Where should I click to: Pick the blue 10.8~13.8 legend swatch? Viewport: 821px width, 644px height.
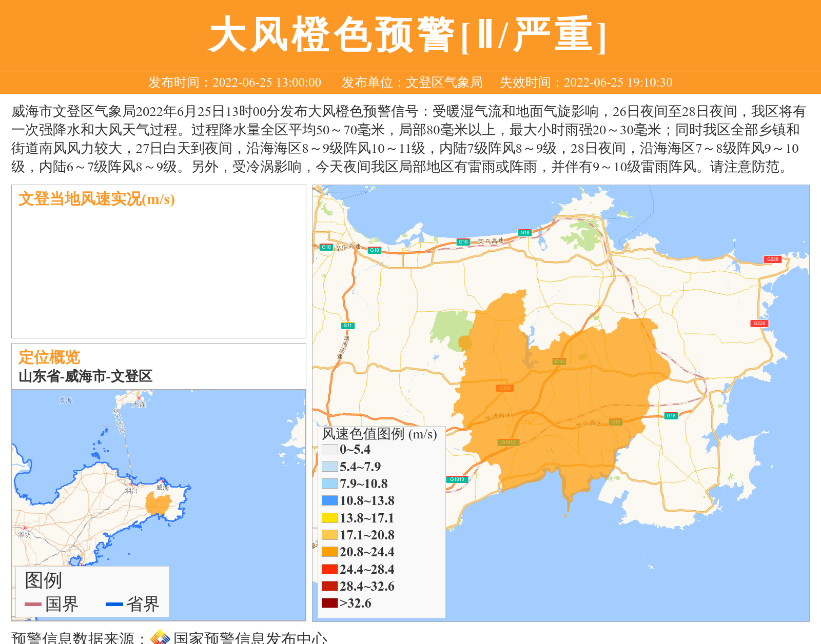pyautogui.click(x=329, y=500)
